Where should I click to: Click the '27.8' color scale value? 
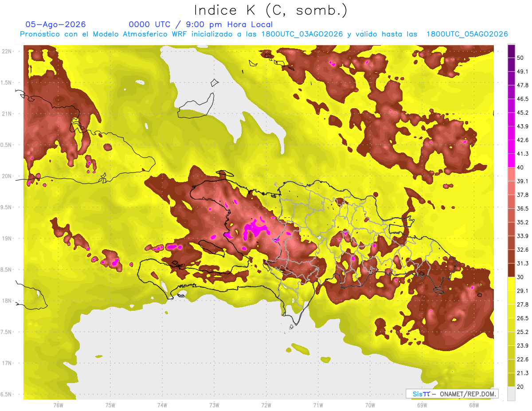click(x=522, y=305)
